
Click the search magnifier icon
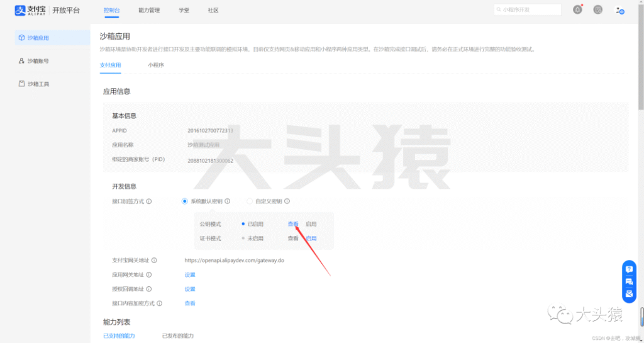499,10
